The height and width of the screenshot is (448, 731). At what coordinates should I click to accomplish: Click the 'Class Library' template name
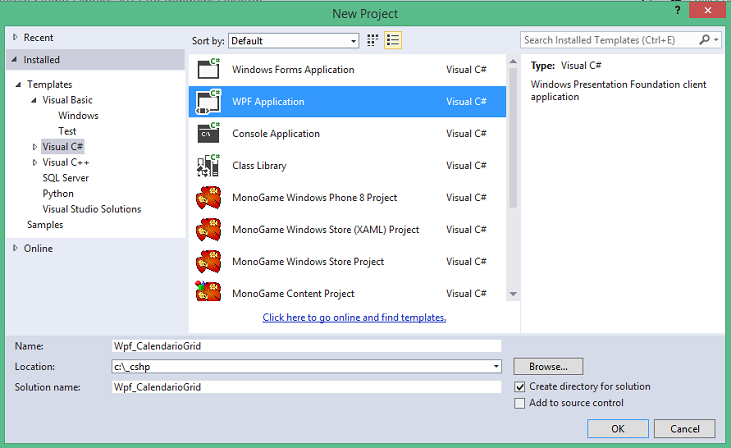pos(259,166)
